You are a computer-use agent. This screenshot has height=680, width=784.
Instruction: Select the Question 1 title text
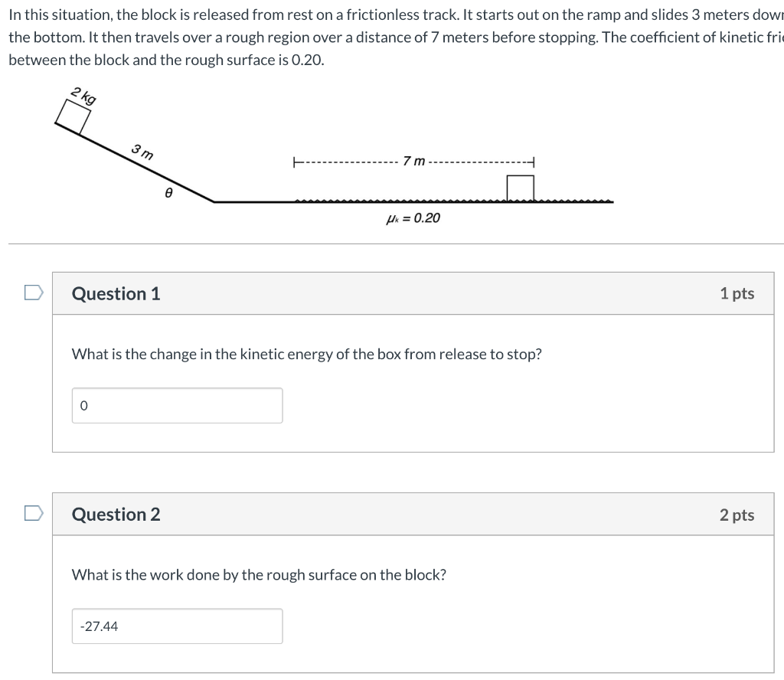115,293
